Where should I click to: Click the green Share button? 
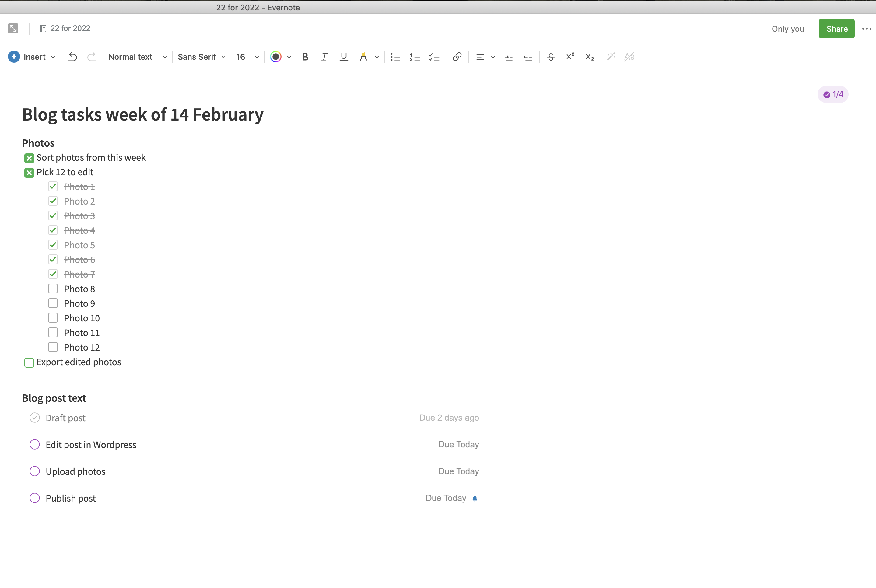point(836,29)
